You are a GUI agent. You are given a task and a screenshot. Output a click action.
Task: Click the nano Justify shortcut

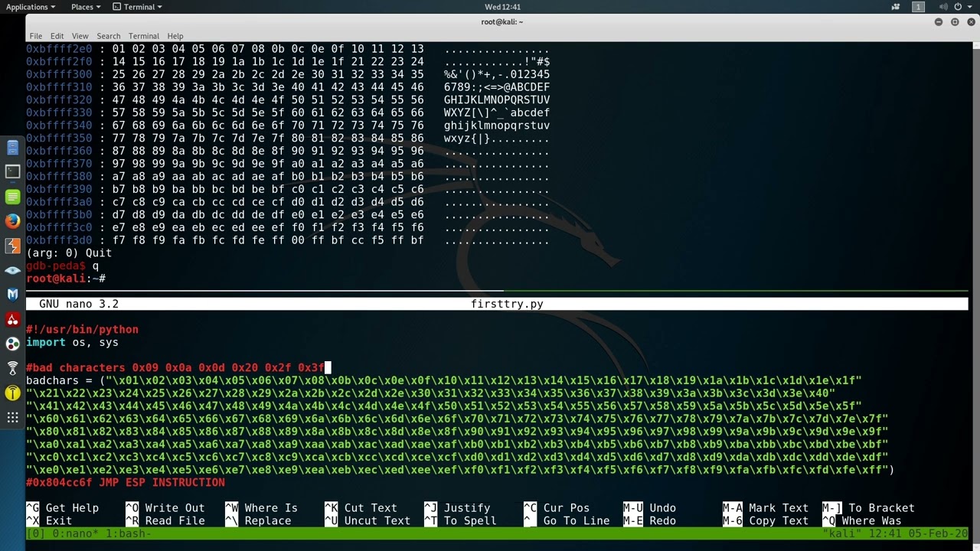[x=457, y=508]
